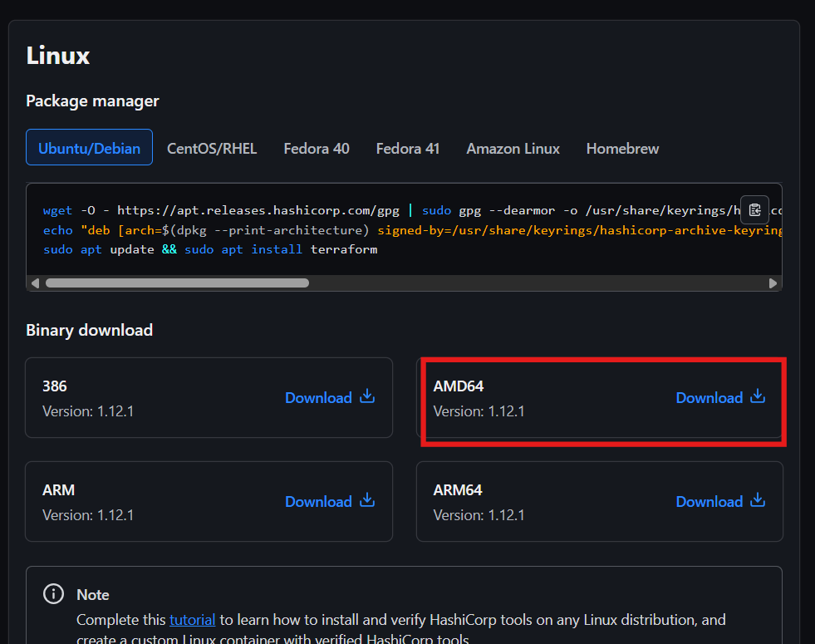The image size is (815, 644).
Task: Copy the install commands with clipboard icon
Action: 754,210
